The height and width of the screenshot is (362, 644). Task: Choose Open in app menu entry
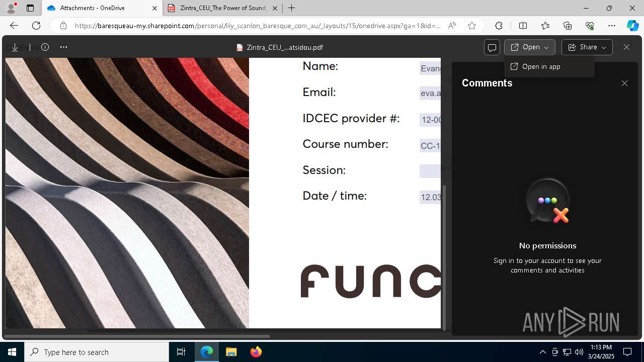click(549, 66)
